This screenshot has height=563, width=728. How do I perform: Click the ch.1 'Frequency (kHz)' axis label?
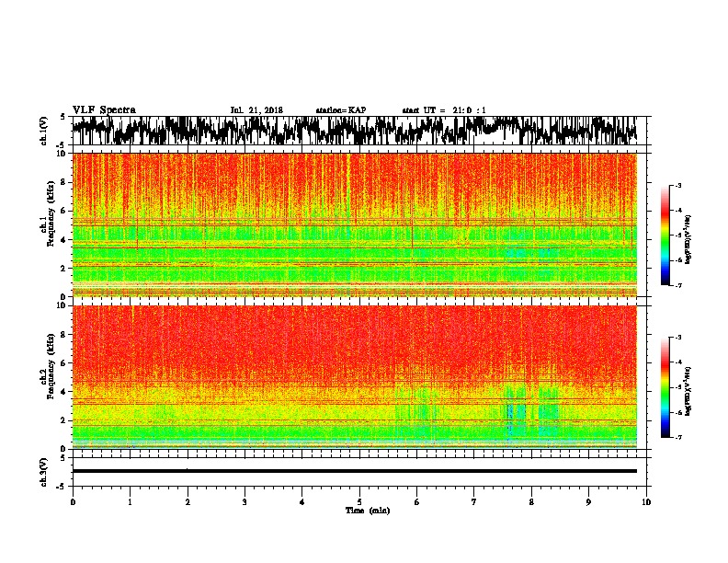point(51,214)
